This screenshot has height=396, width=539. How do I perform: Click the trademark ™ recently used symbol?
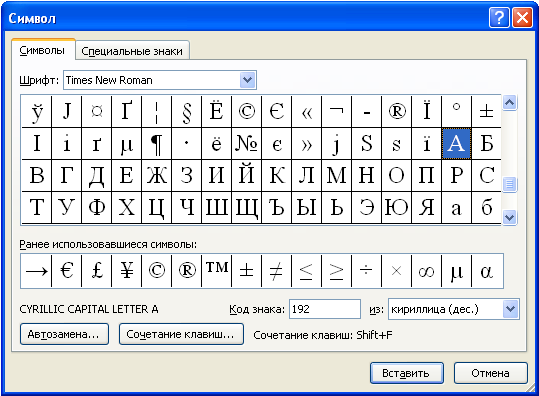click(217, 271)
